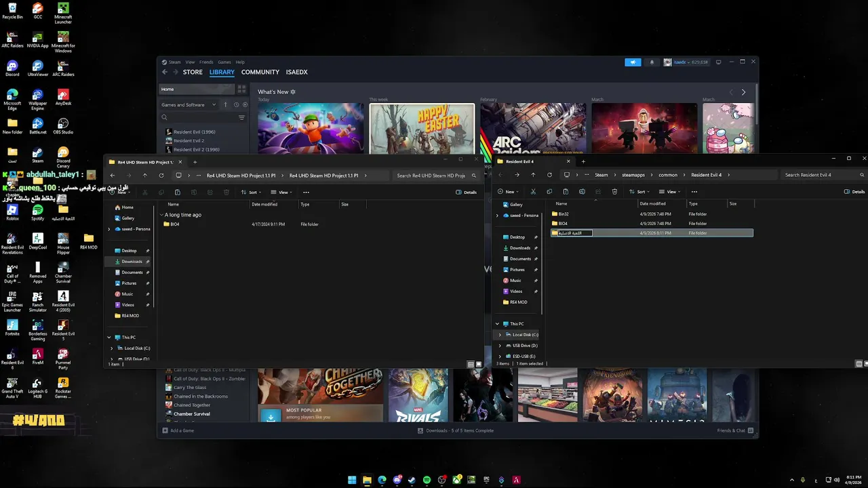Click steamapps in Resident Evil 4 address bar

pos(633,175)
